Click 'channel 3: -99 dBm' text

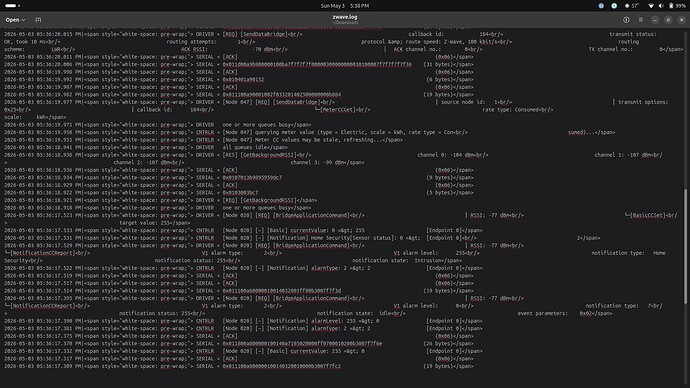[317, 163]
